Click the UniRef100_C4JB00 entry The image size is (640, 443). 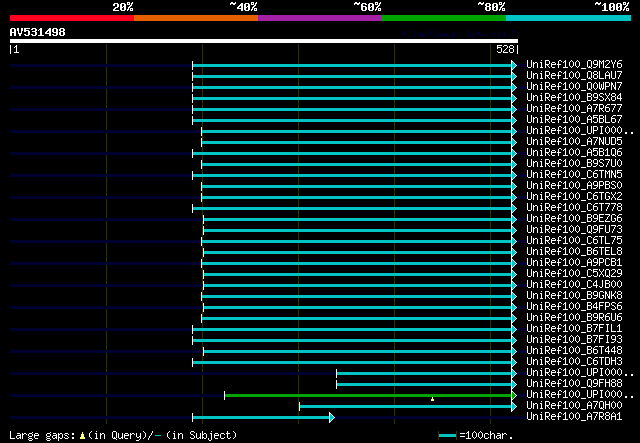(x=574, y=285)
